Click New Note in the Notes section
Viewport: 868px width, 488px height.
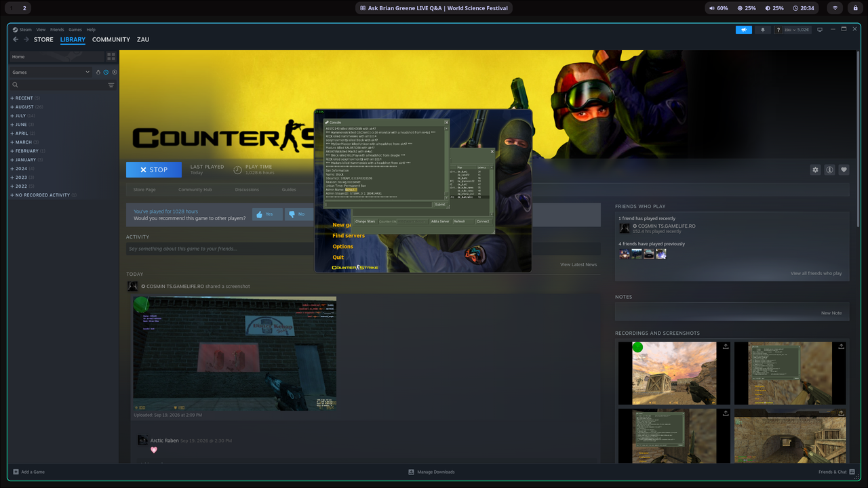click(x=831, y=313)
